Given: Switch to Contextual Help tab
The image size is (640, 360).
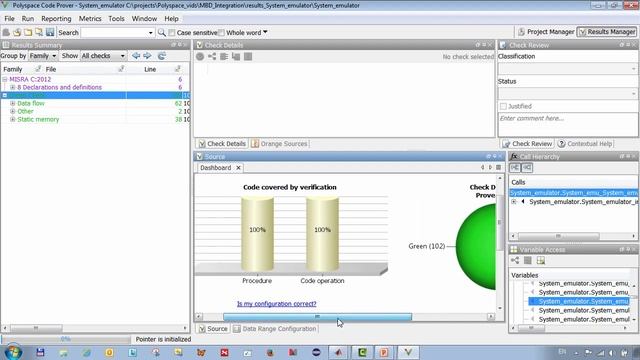Looking at the screenshot, I should coord(585,144).
